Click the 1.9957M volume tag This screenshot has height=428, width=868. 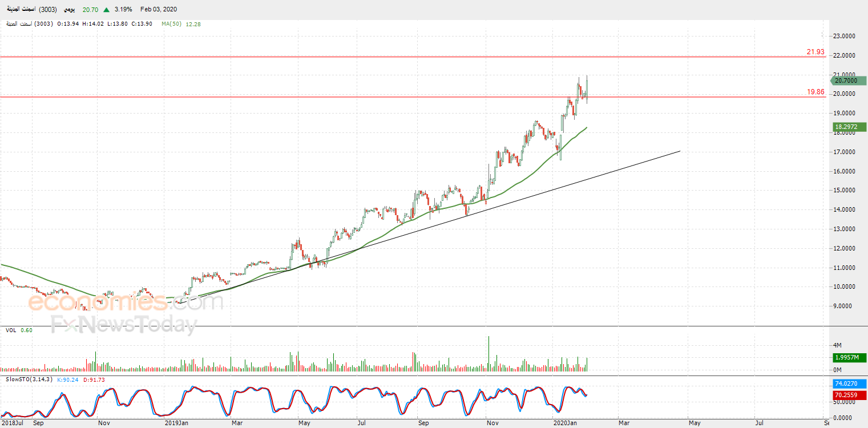click(x=849, y=357)
